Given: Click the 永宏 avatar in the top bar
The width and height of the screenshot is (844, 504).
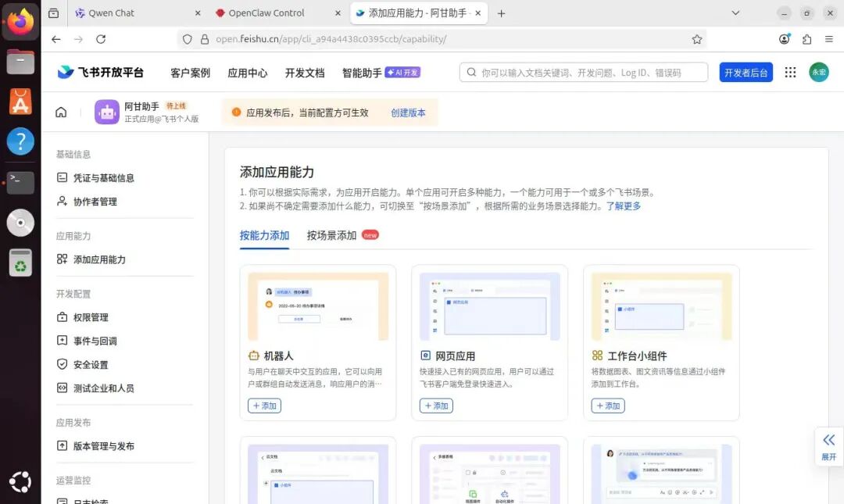Looking at the screenshot, I should click(817, 72).
